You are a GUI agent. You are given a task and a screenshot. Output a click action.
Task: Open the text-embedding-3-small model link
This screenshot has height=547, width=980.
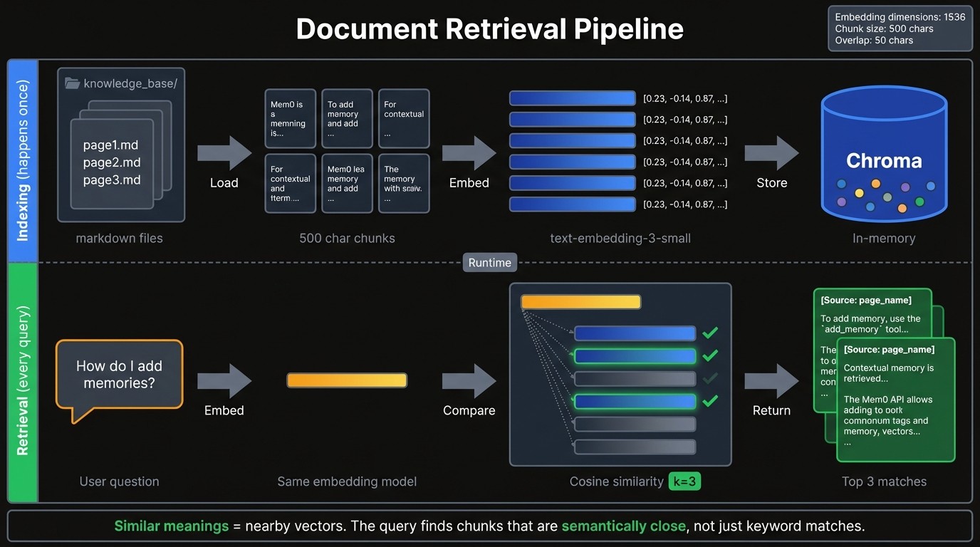click(x=620, y=238)
